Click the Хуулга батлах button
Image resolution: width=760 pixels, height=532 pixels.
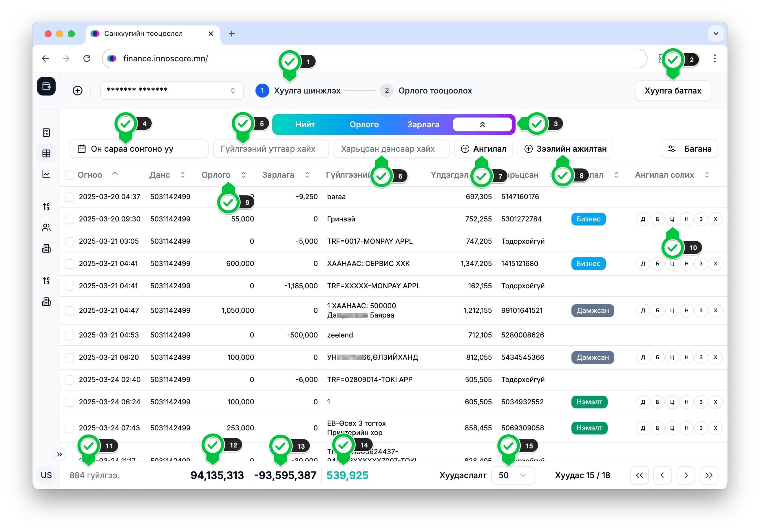(673, 91)
